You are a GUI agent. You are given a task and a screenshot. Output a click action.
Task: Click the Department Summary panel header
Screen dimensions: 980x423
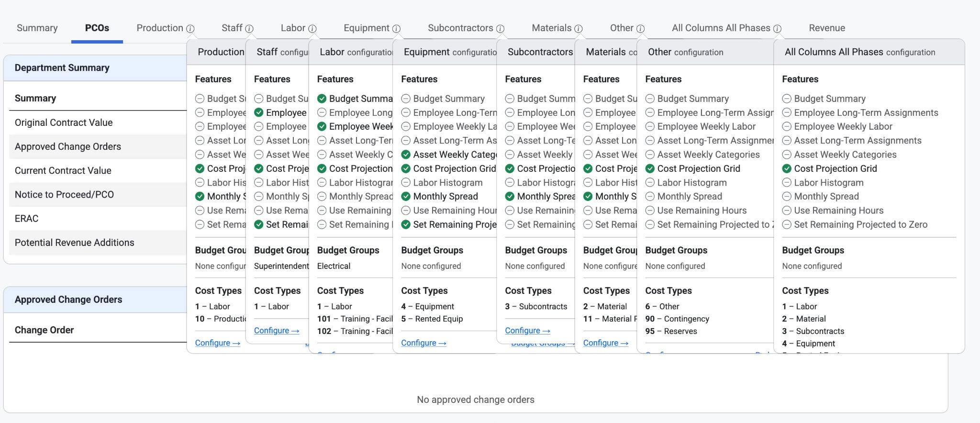pos(95,68)
